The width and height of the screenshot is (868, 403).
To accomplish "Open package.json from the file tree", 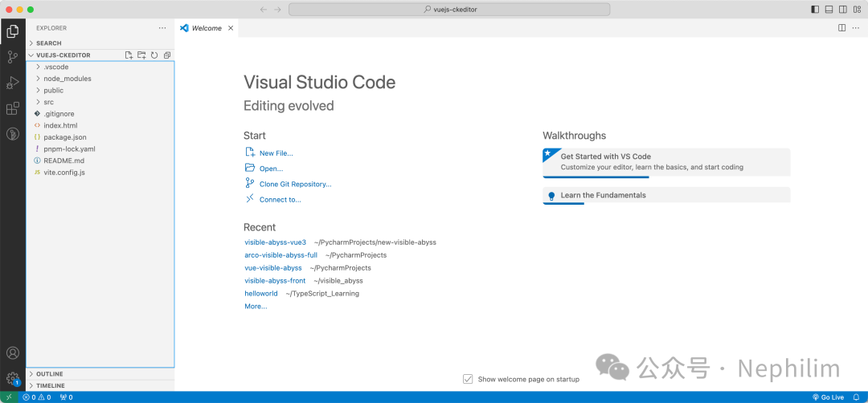I will coord(64,137).
